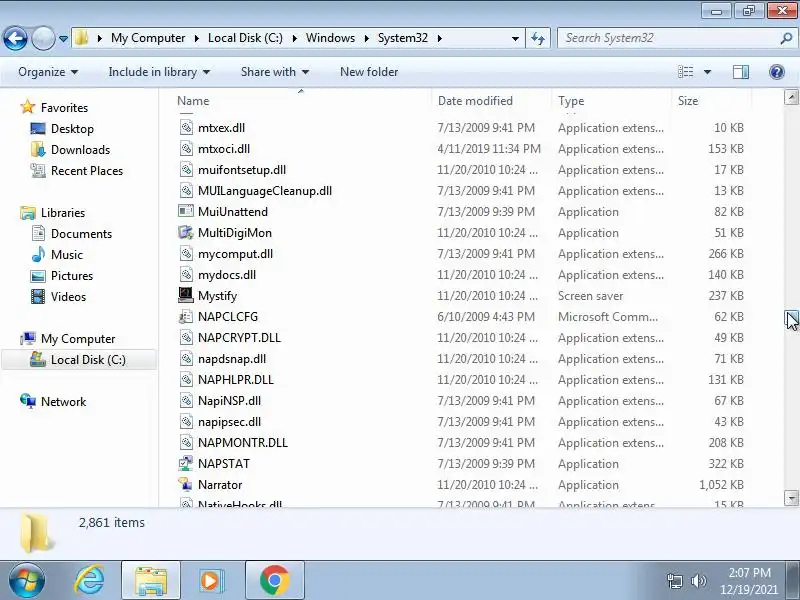Select the Mystify screen saver icon
800x600 pixels.
click(x=186, y=295)
